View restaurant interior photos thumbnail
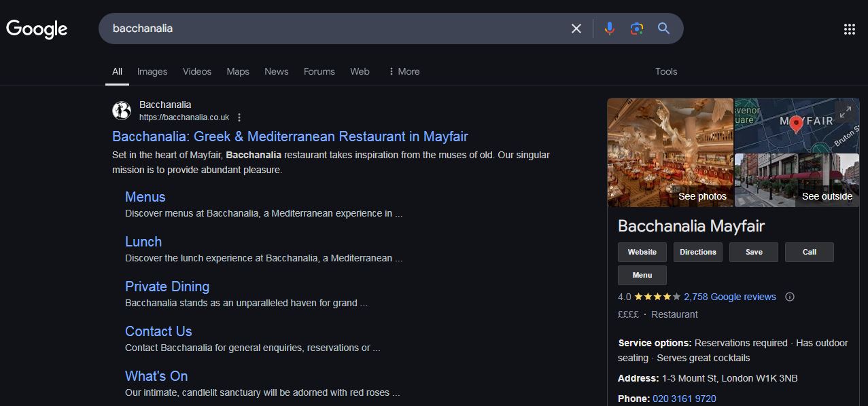 (670, 152)
